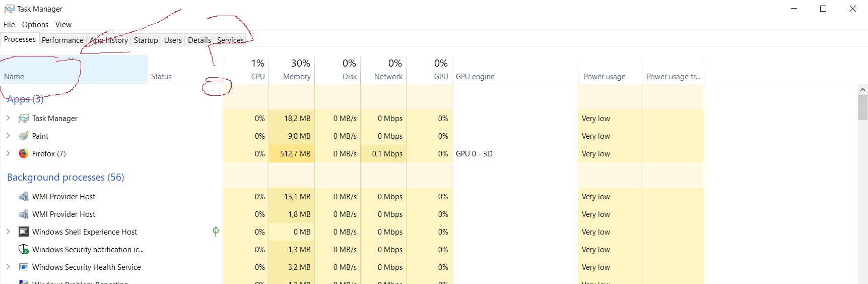The width and height of the screenshot is (868, 284).
Task: Click the Firefox icon in process list
Action: tap(24, 154)
